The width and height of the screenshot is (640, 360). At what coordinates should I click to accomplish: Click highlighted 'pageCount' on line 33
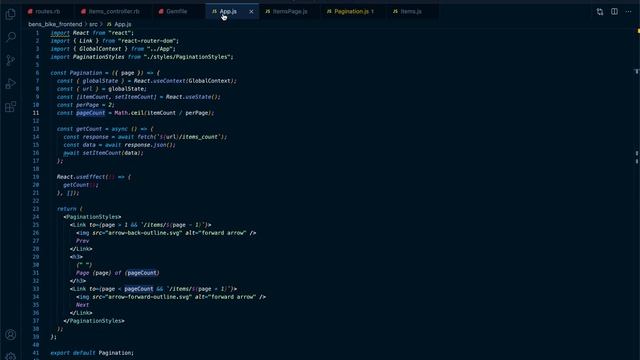139,289
